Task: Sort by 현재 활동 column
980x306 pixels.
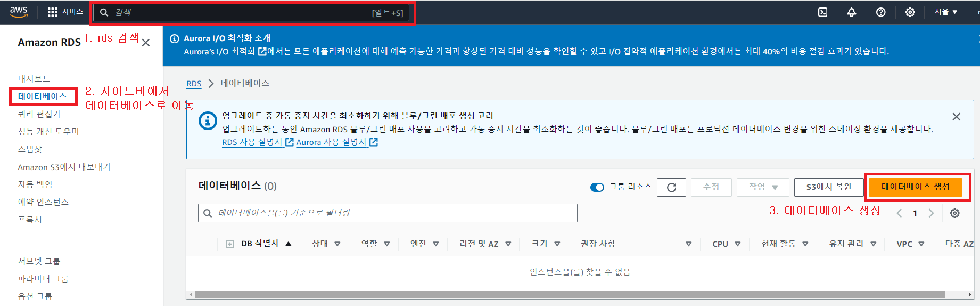Action: click(x=785, y=244)
